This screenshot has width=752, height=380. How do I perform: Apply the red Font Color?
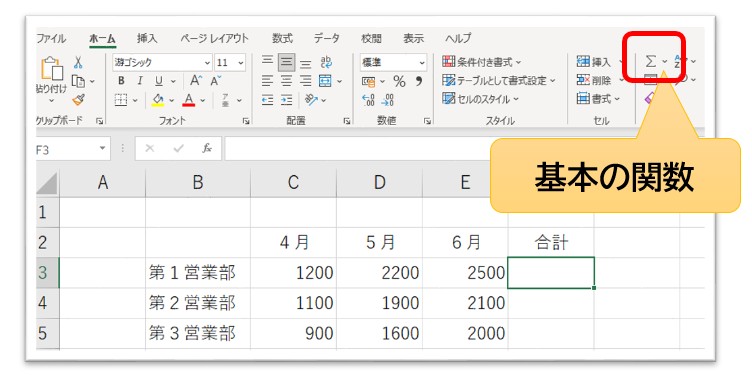coord(189,100)
